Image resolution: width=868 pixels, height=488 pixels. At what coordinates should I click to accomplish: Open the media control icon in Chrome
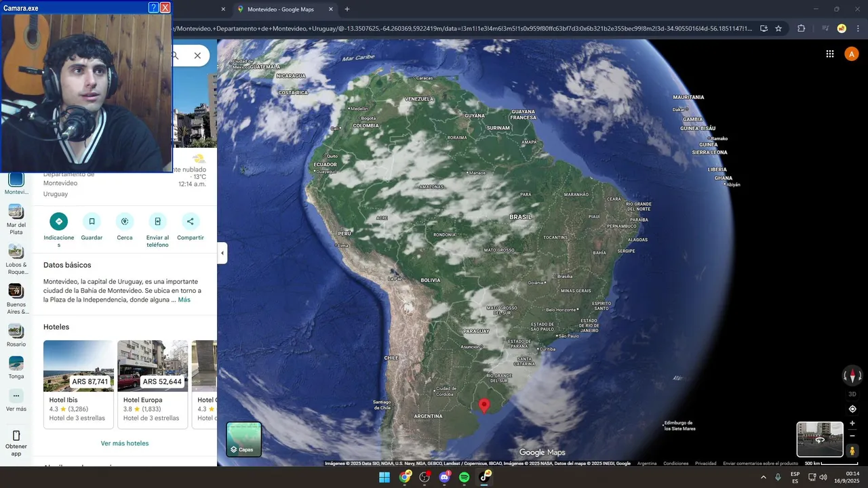point(825,28)
